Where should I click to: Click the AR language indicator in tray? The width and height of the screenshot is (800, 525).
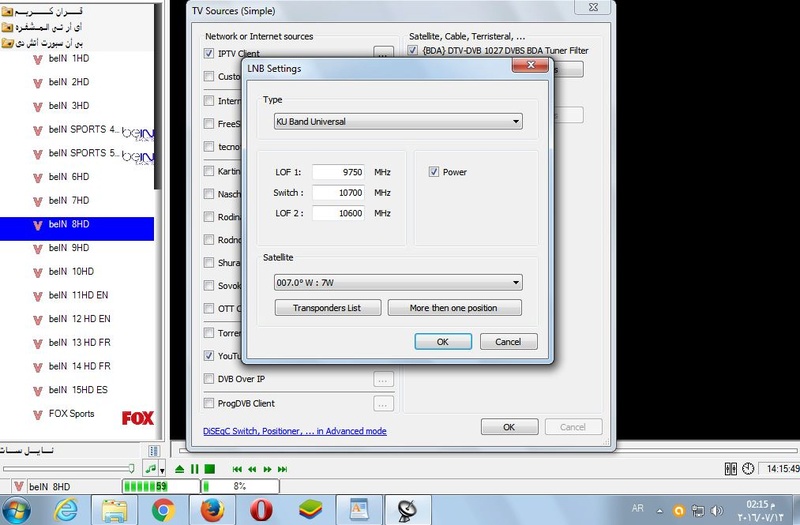point(638,508)
